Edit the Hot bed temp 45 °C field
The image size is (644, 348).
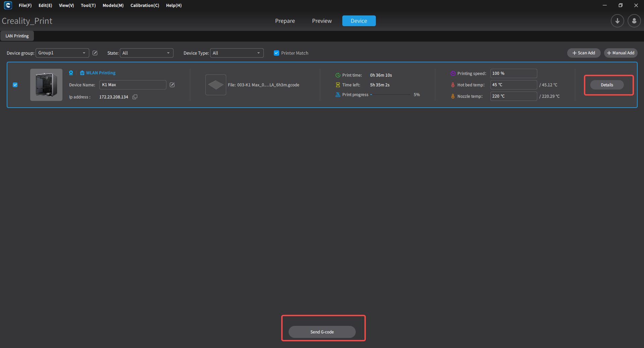point(513,85)
